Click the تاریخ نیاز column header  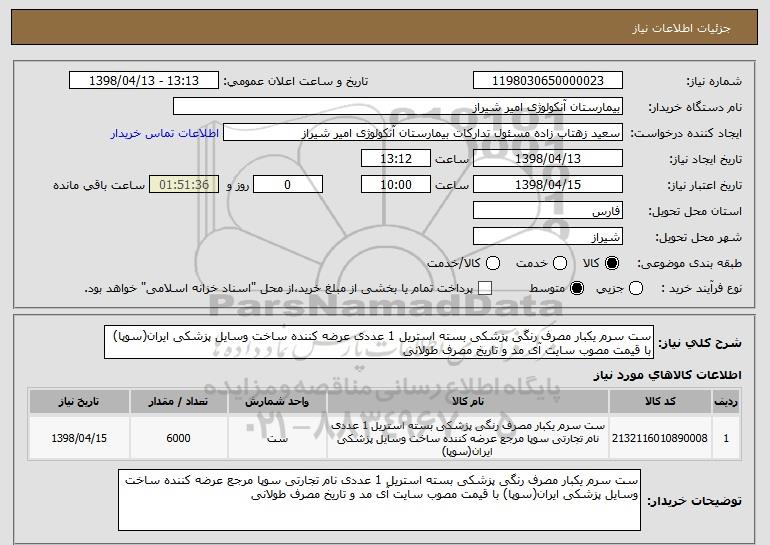[79, 402]
